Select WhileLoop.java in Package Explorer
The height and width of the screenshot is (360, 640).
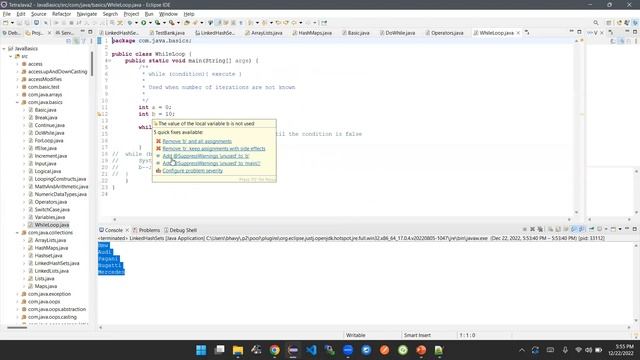pyautogui.click(x=51, y=225)
